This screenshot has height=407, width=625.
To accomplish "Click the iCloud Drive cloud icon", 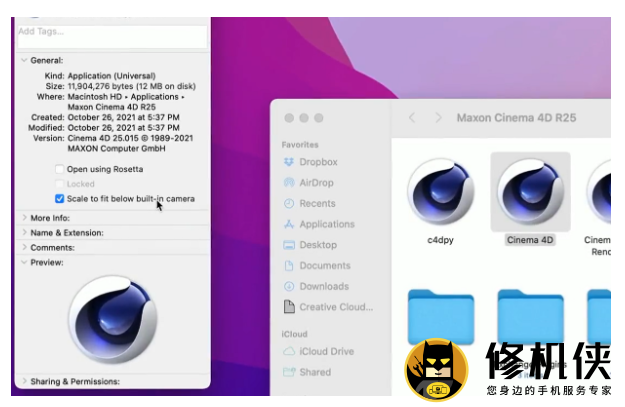I will pos(289,351).
